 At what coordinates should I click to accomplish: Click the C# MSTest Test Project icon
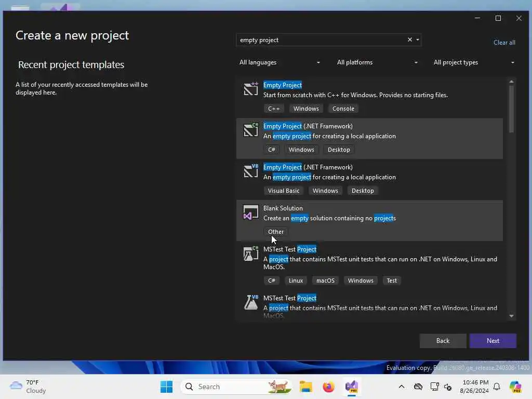[251, 254]
